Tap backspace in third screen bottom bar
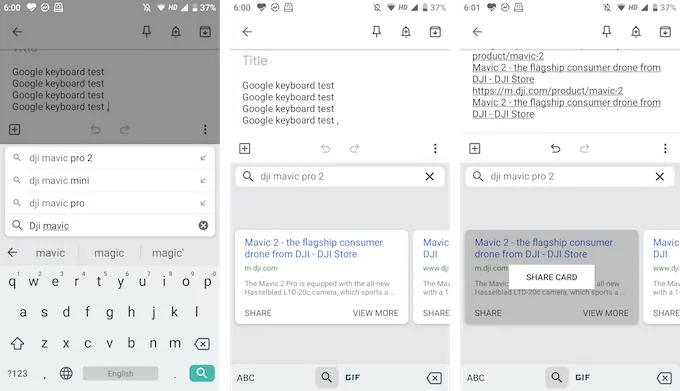Viewport: 680px width, 391px height. pos(664,378)
